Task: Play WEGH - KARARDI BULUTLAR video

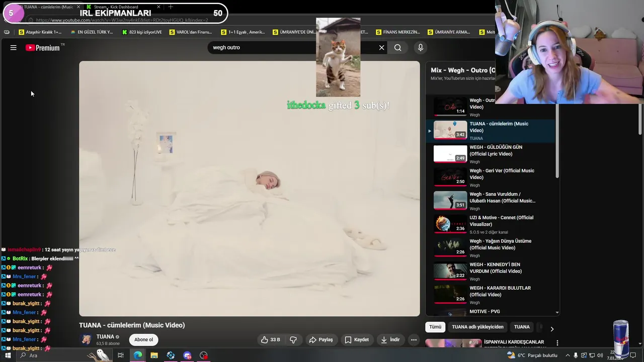Action: click(x=491, y=295)
